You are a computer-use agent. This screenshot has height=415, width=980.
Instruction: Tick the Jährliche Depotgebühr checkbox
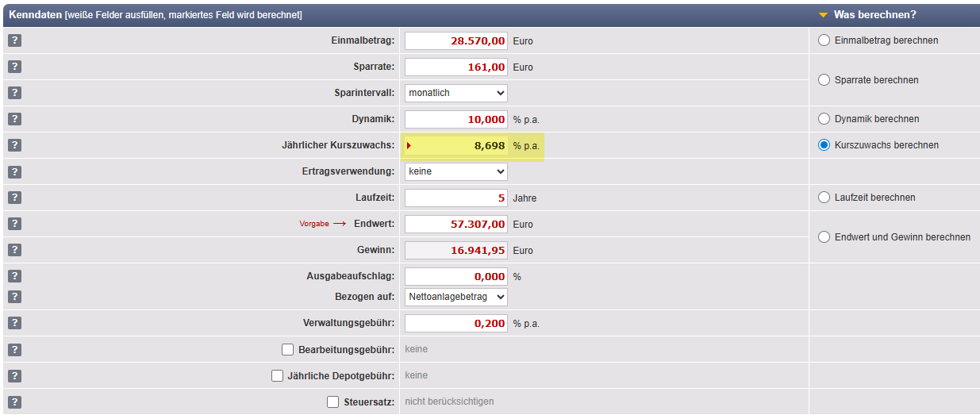point(277,376)
